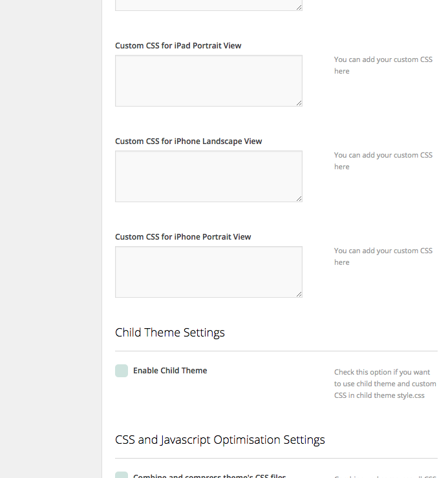Click the Custom CSS for iPad Portrait View label

click(178, 46)
